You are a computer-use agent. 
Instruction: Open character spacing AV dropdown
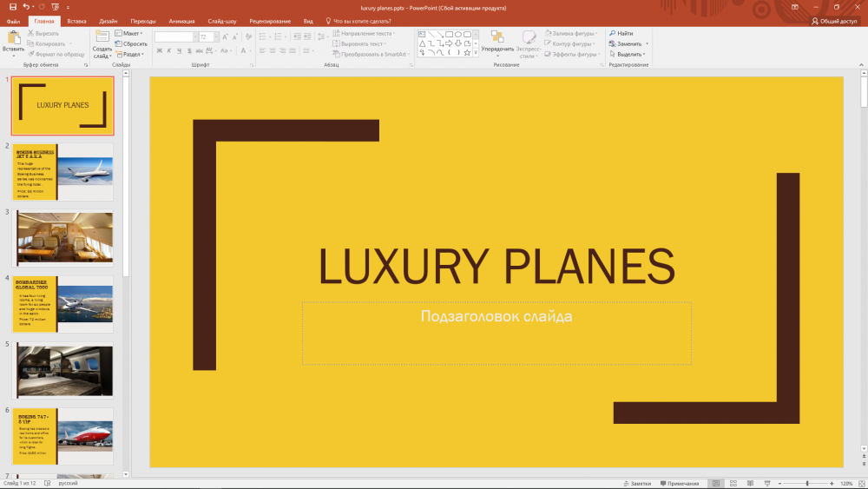pos(211,51)
